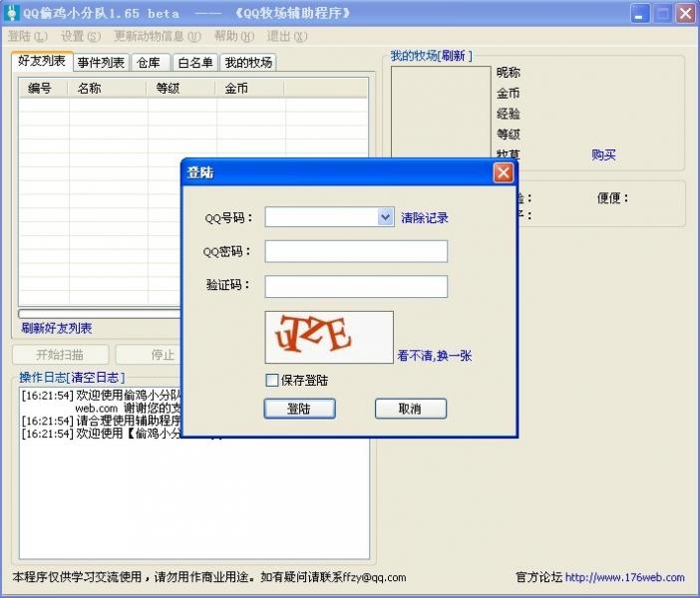Click 清空日志 in the log header
The width and height of the screenshot is (700, 598).
pyautogui.click(x=96, y=378)
